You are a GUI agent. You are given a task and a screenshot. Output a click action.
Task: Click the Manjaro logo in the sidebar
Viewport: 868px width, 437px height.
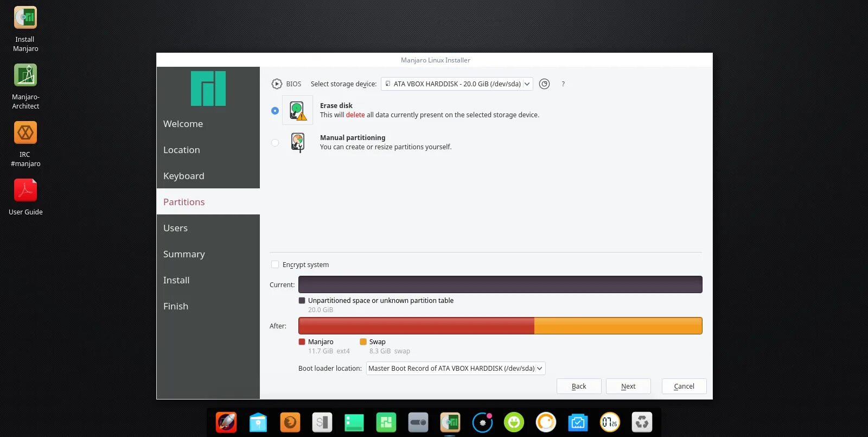pyautogui.click(x=208, y=88)
